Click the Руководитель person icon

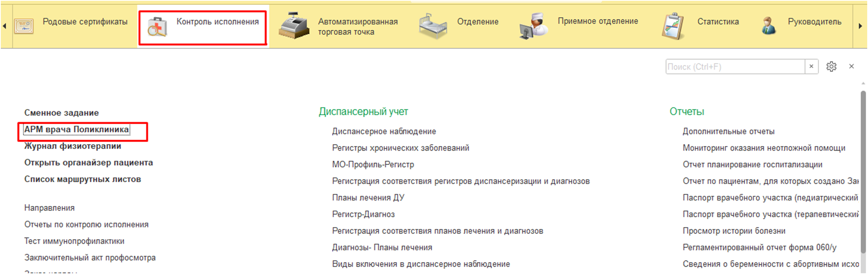(768, 26)
